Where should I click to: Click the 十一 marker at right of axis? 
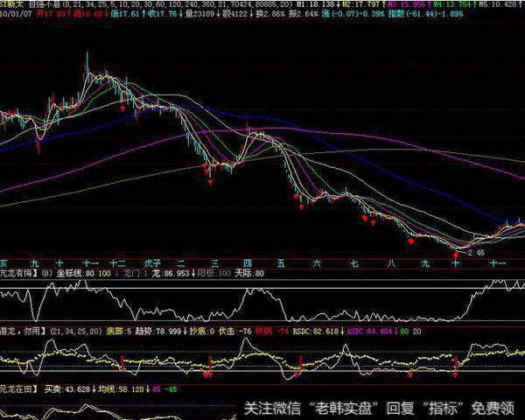click(498, 262)
